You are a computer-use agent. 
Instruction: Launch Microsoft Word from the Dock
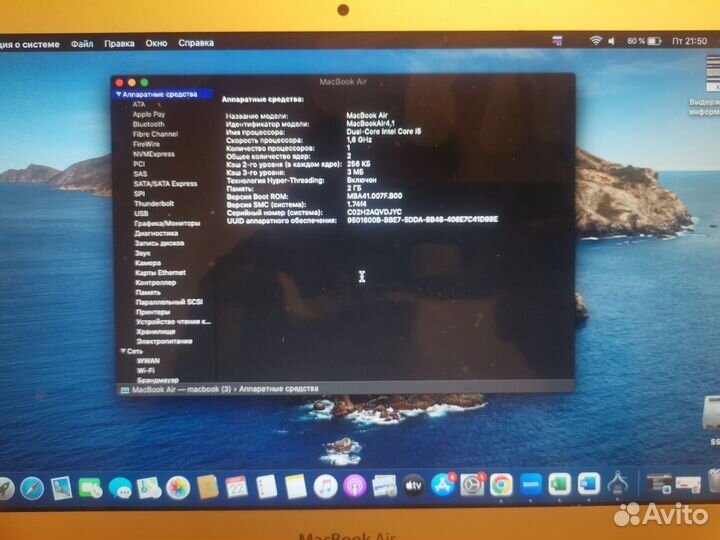(589, 484)
